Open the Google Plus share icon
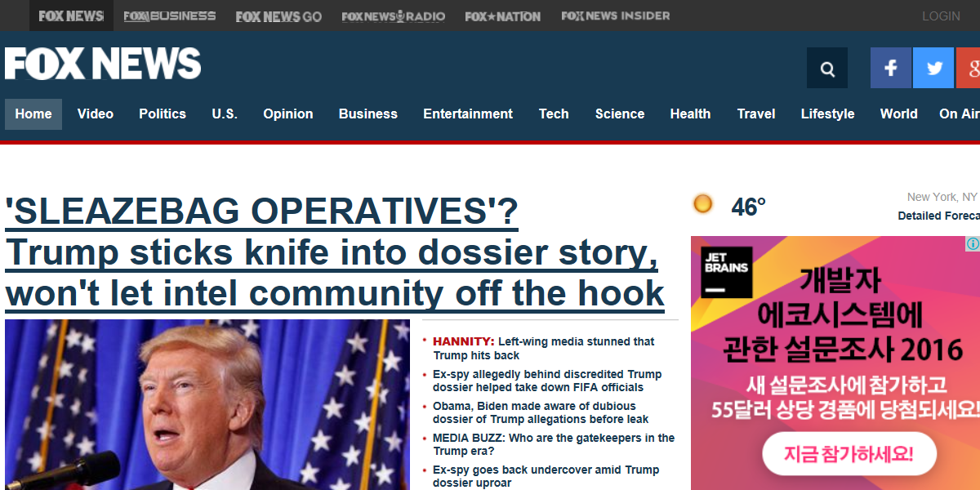The height and width of the screenshot is (490, 980). click(x=969, y=68)
